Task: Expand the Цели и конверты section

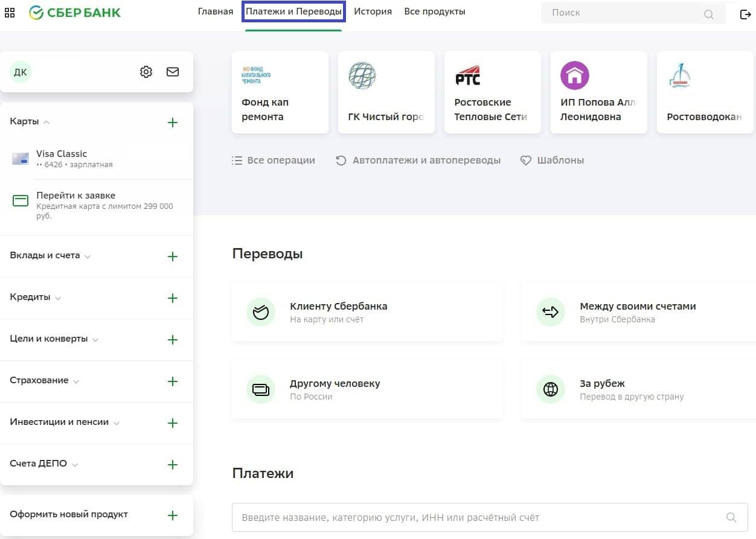Action: point(54,339)
